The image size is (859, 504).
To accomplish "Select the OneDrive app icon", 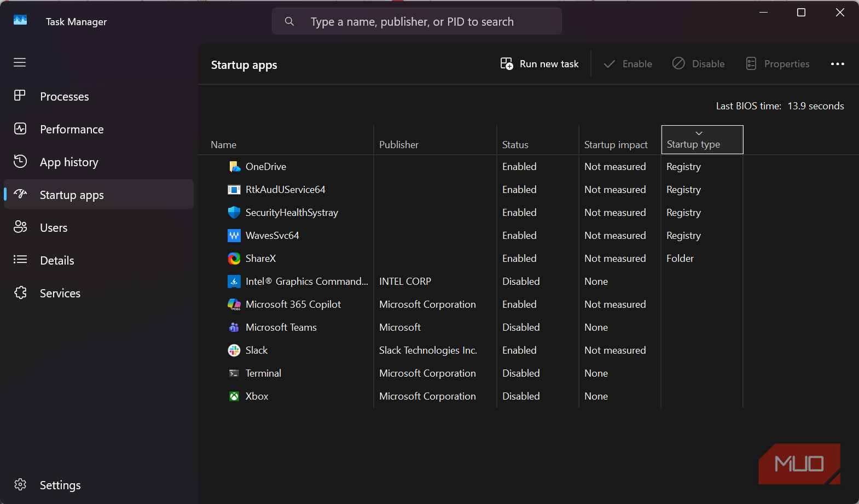I will (234, 167).
